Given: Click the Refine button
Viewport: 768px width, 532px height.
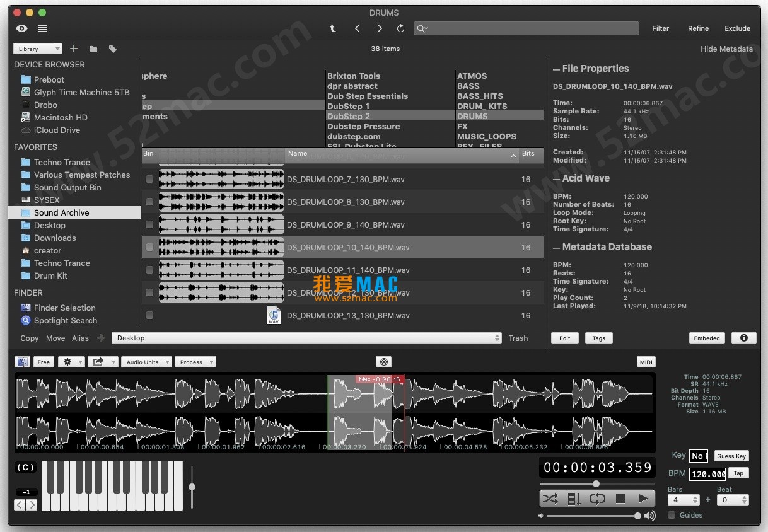Looking at the screenshot, I should 699,28.
